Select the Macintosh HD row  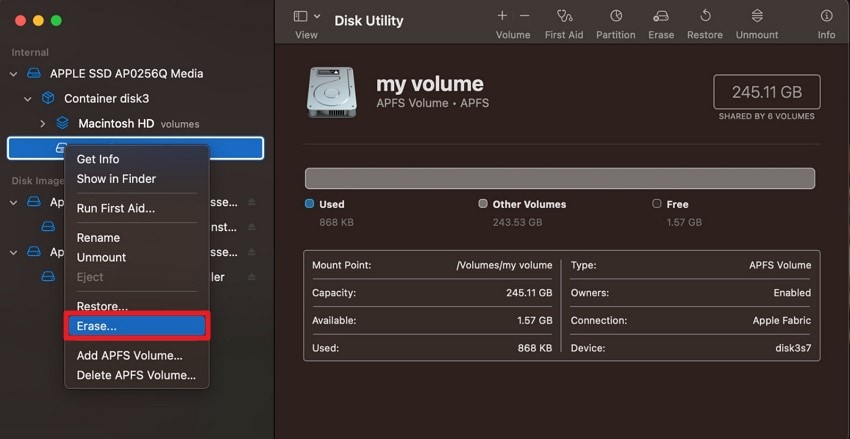[136, 123]
